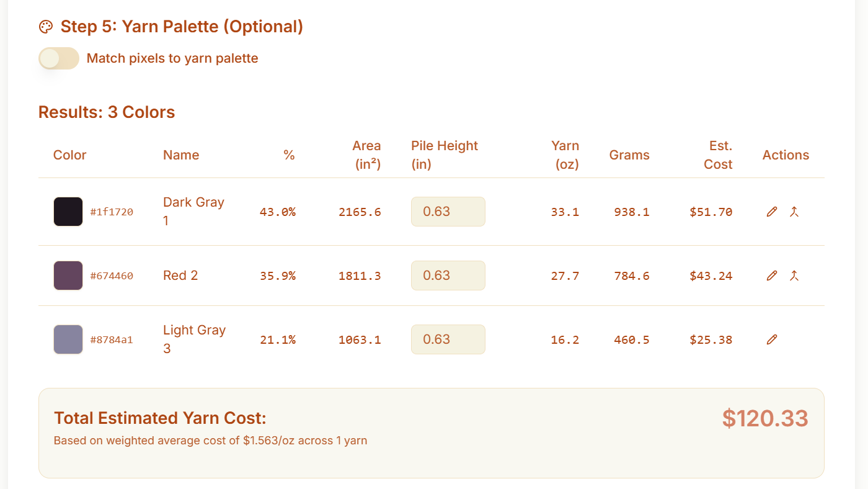Image resolution: width=868 pixels, height=489 pixels.
Task: Merge Dark Gray 1 using merge arrow icon
Action: tap(794, 212)
